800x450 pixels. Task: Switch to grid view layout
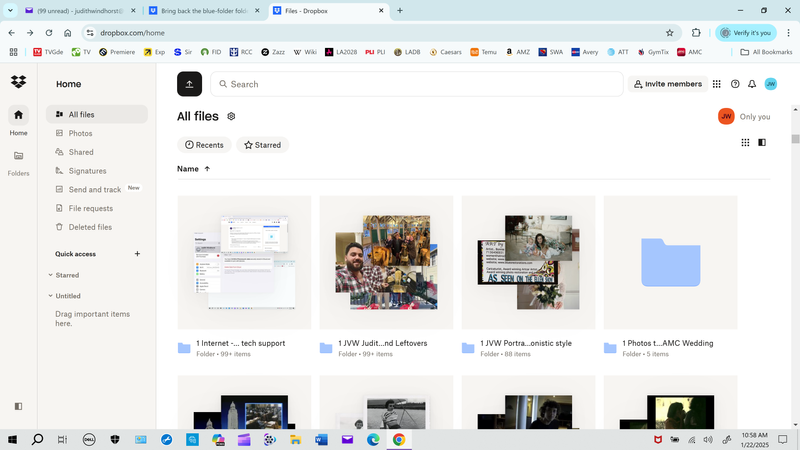[x=745, y=143]
